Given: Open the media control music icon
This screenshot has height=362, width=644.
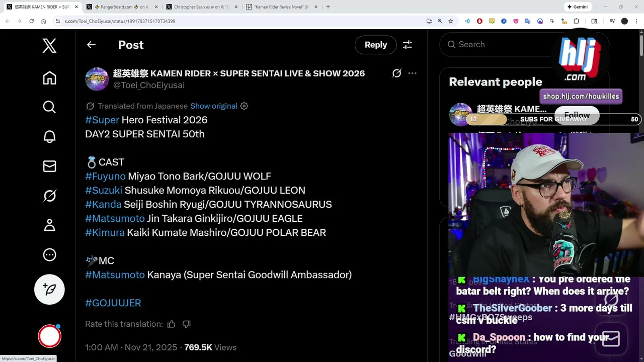Looking at the screenshot, I should coord(612,21).
